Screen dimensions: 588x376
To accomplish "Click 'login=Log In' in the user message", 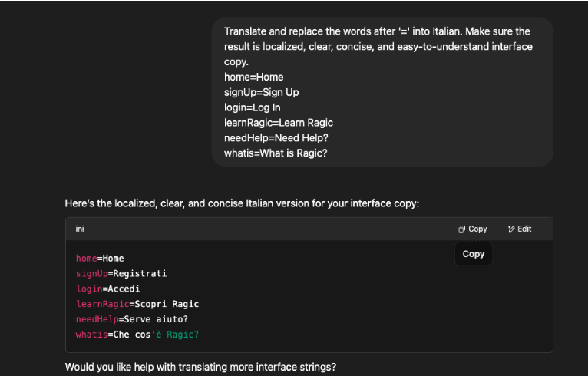I will [x=252, y=107].
